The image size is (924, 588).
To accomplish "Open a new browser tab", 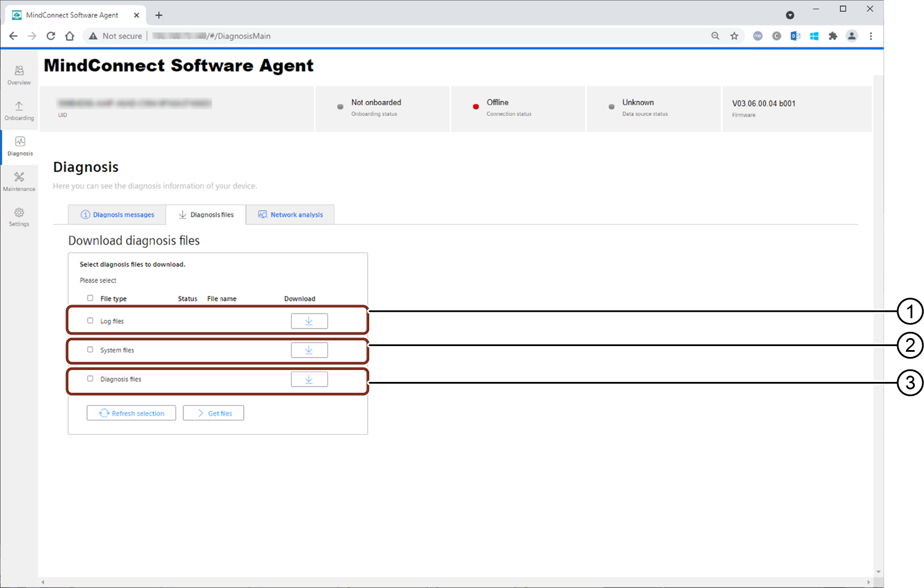I will coord(159,15).
